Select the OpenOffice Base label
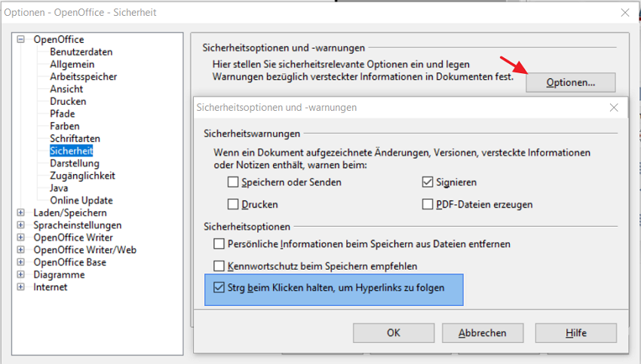 [x=70, y=262]
